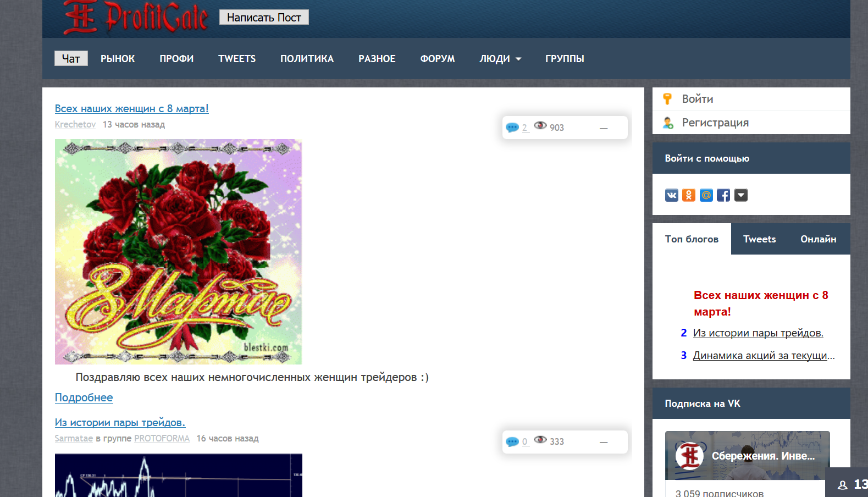The height and width of the screenshot is (497, 868).
Task: Click the 8 Марта roses image
Action: 178,251
